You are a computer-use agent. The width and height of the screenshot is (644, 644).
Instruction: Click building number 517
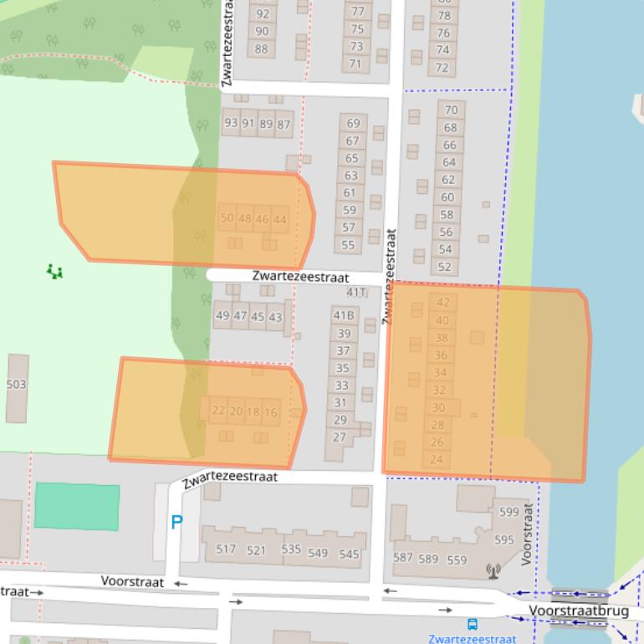[226, 549]
